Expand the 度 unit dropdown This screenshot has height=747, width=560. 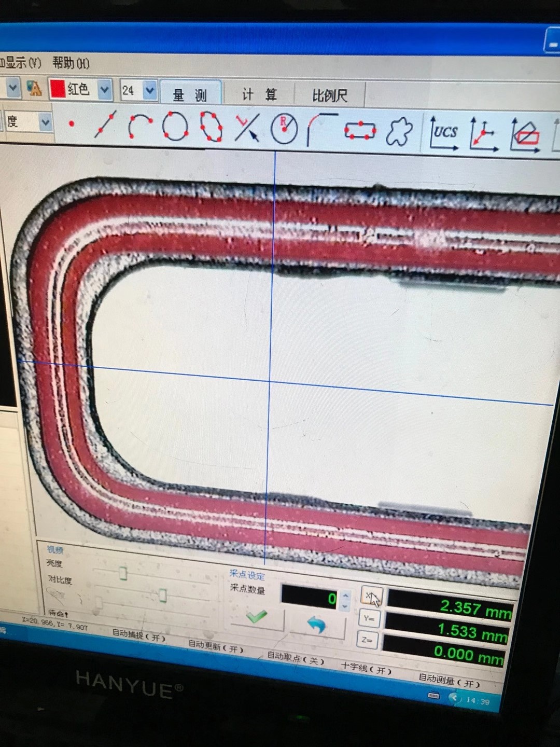(46, 123)
